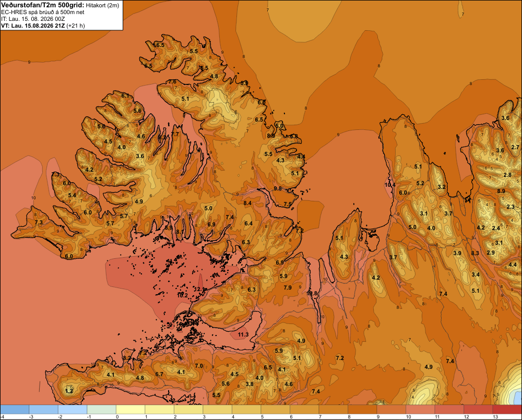Click the blue -4 to -3 legend swatch

click(15, 410)
